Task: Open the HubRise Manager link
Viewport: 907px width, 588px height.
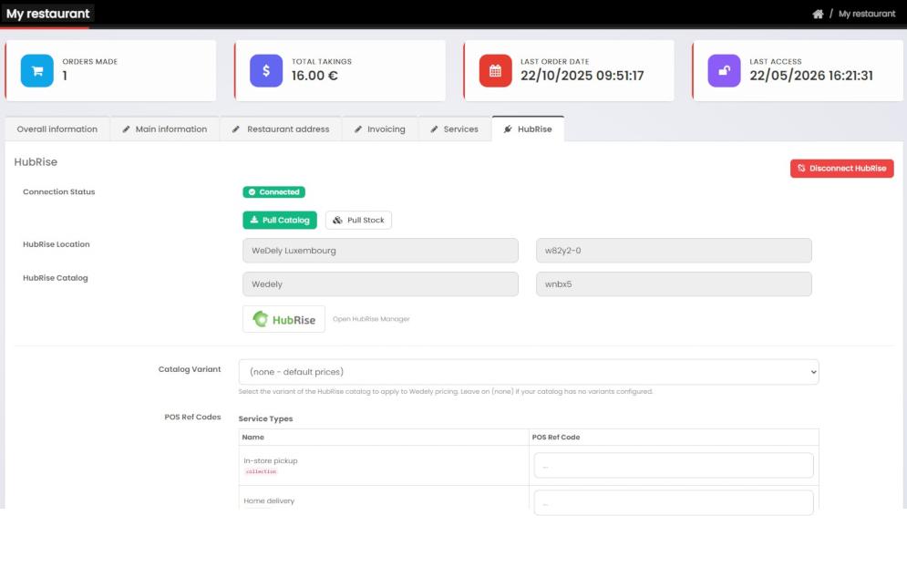Action: click(x=371, y=319)
